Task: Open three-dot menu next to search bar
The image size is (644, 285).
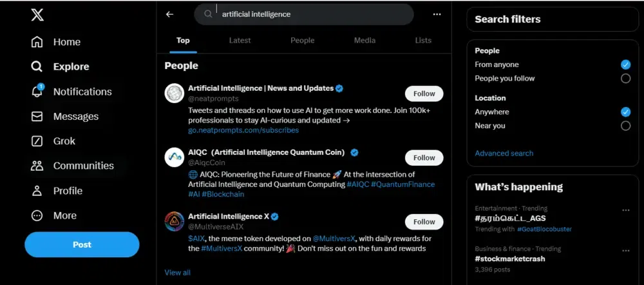Action: [x=437, y=14]
